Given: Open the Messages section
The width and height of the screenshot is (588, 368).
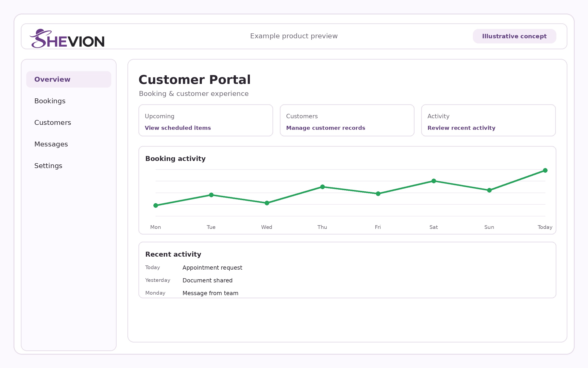Looking at the screenshot, I should coord(51,144).
